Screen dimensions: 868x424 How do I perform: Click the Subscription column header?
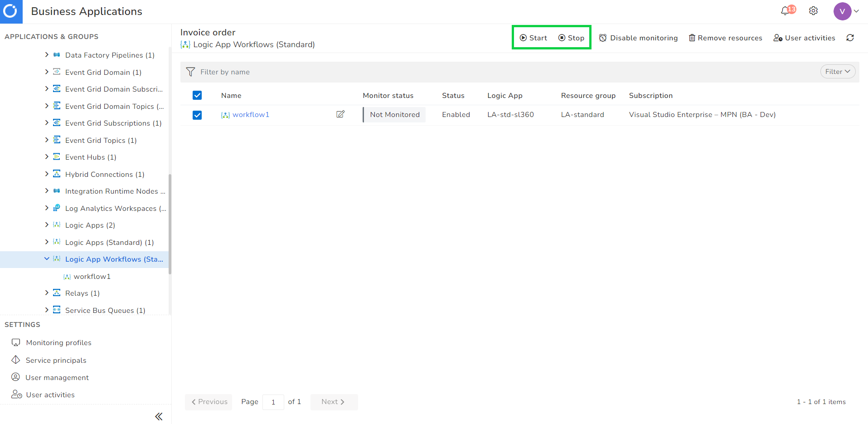[651, 96]
